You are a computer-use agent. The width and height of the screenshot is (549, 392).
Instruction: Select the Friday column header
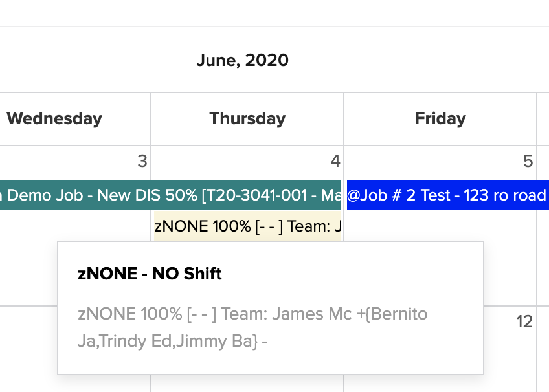click(x=440, y=119)
